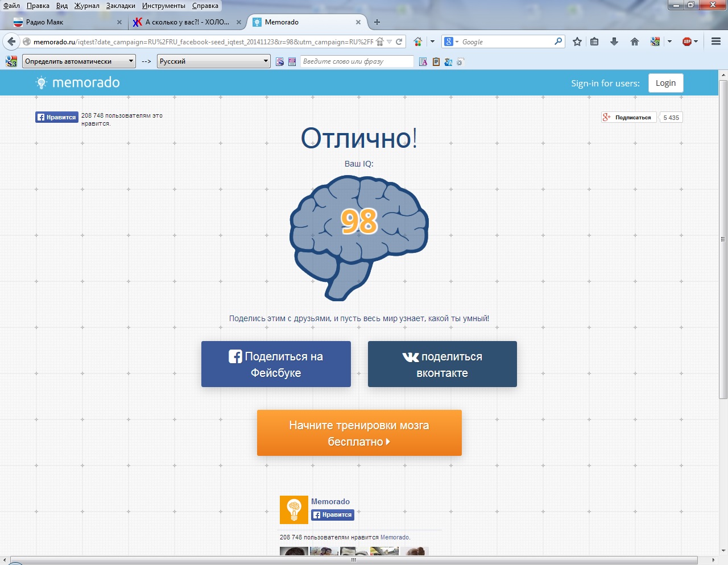This screenshot has width=728, height=565.
Task: Open the Memorado link in the Facebook widget
Action: (330, 501)
